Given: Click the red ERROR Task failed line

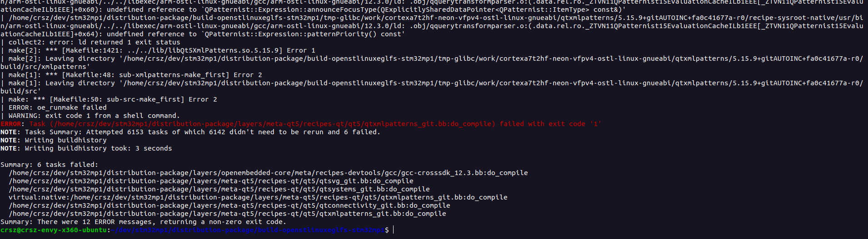Looking at the screenshot, I should (x=300, y=124).
